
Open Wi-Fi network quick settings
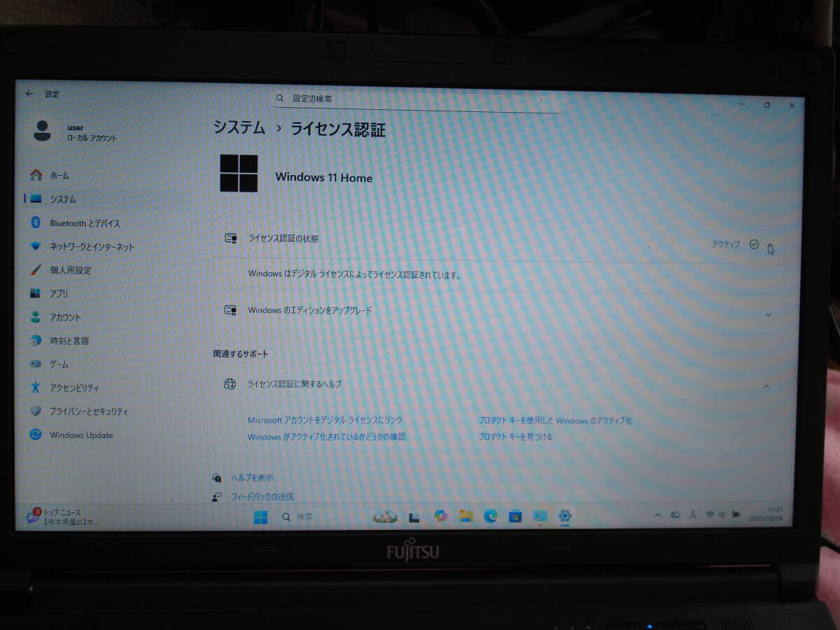(x=710, y=514)
